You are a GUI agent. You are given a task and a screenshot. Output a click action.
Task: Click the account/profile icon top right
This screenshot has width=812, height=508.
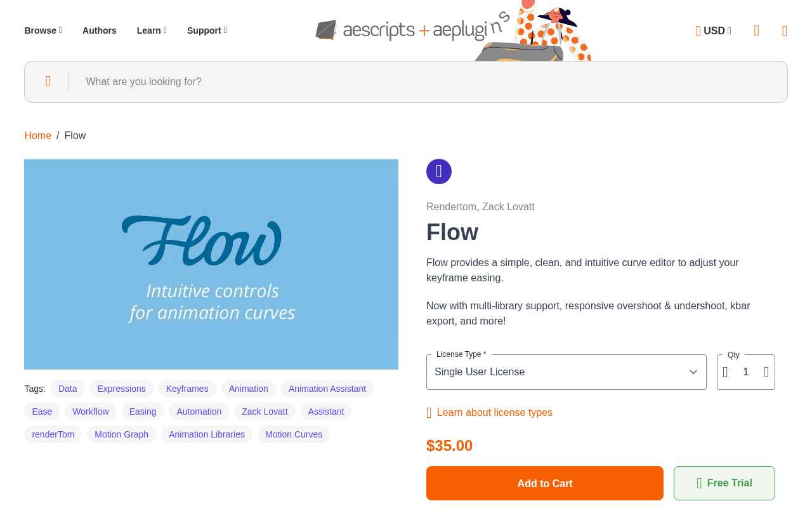[756, 31]
